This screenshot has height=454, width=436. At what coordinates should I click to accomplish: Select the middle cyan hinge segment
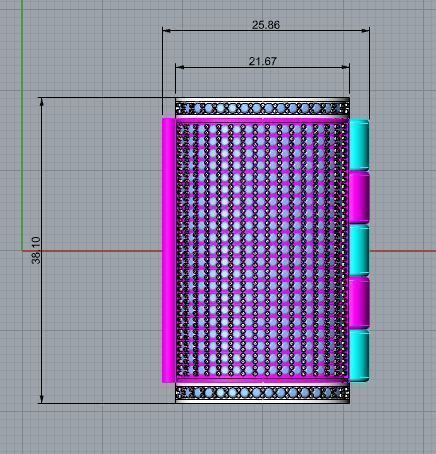click(359, 250)
